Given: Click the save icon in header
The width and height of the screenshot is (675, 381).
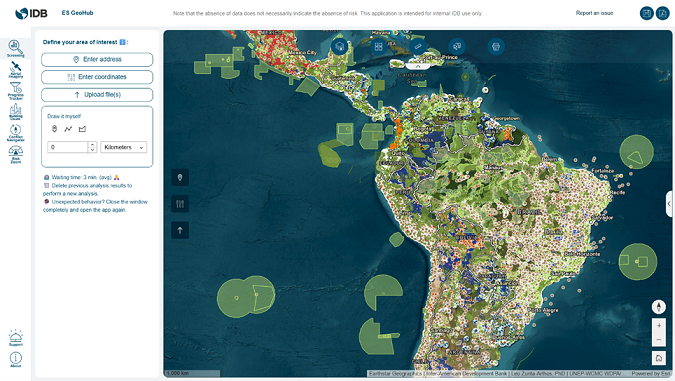Looking at the screenshot, I should coord(647,13).
